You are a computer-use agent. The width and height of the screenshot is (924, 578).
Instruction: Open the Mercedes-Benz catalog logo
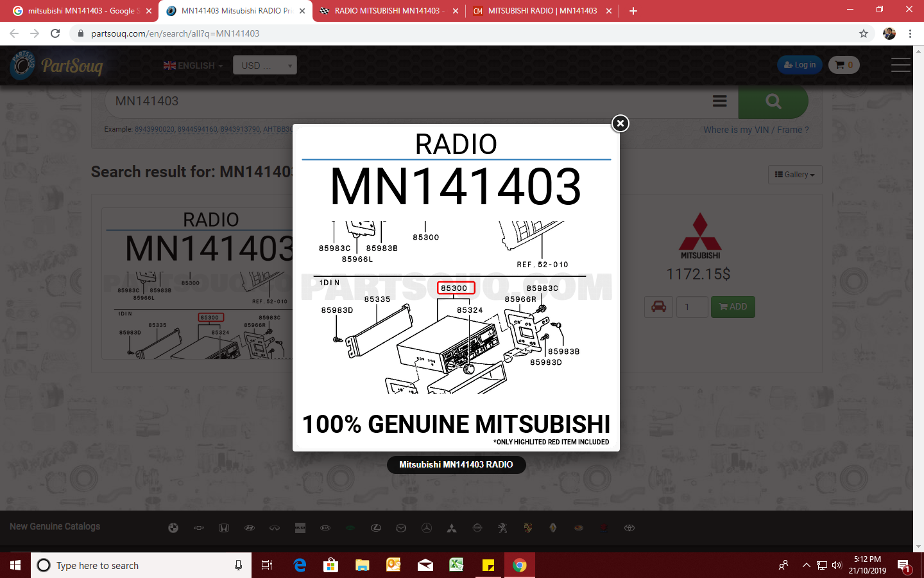pyautogui.click(x=427, y=528)
